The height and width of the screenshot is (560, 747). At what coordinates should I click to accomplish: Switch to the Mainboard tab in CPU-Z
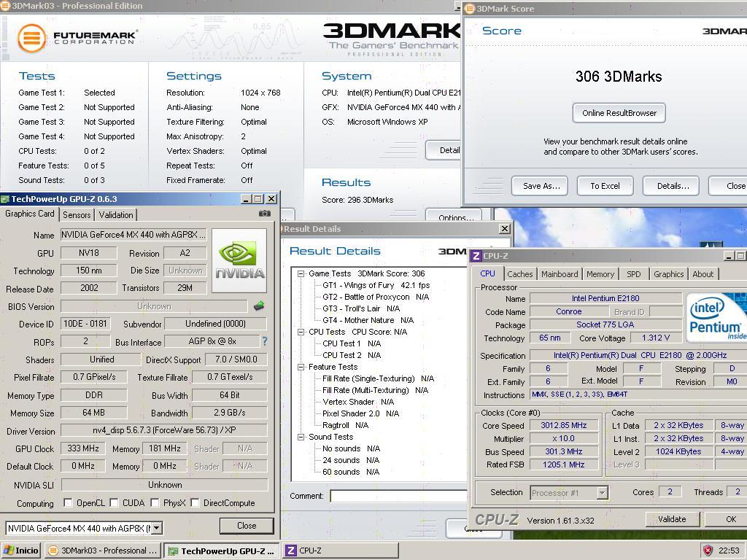(x=560, y=274)
